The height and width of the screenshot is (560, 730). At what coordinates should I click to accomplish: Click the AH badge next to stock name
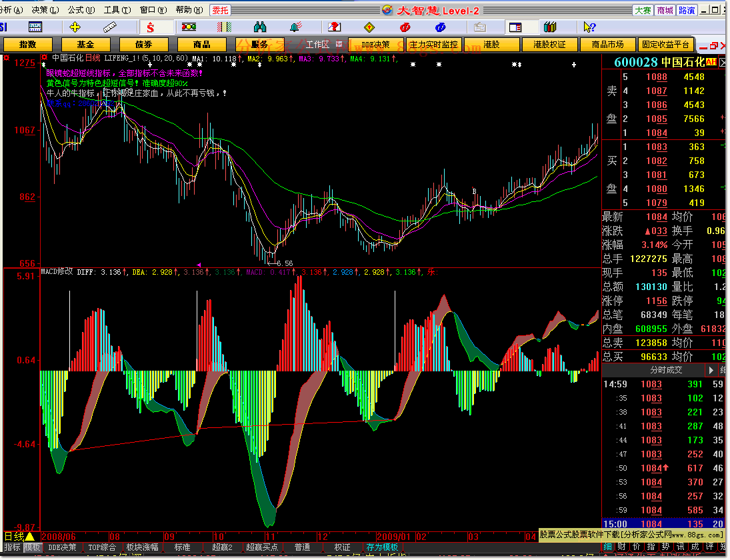point(711,62)
